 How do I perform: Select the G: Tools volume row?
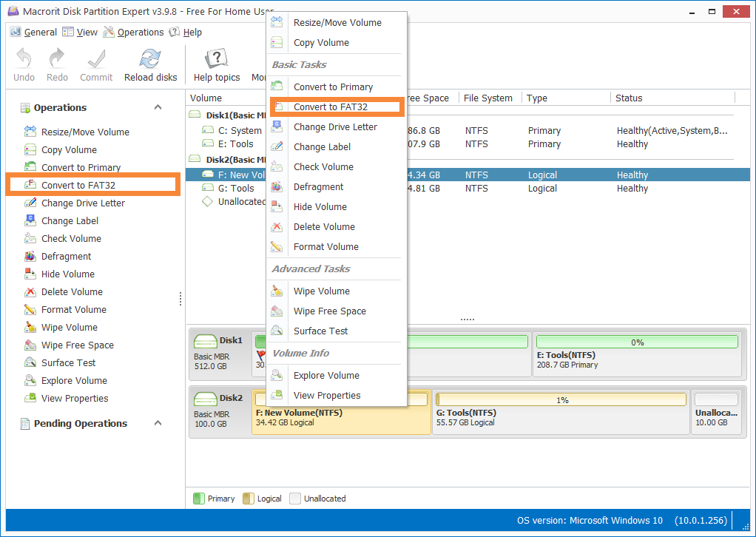[468, 189]
